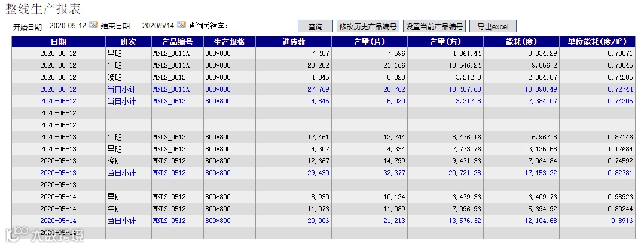Click cell value 14,799
The height and width of the screenshot is (247, 644).
[395, 161]
